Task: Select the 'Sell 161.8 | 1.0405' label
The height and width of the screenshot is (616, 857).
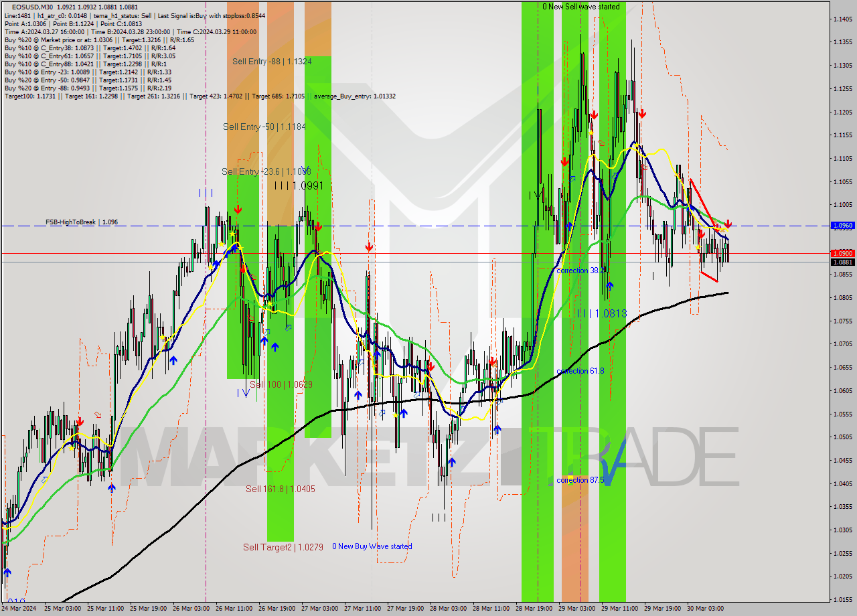Action: [x=280, y=489]
